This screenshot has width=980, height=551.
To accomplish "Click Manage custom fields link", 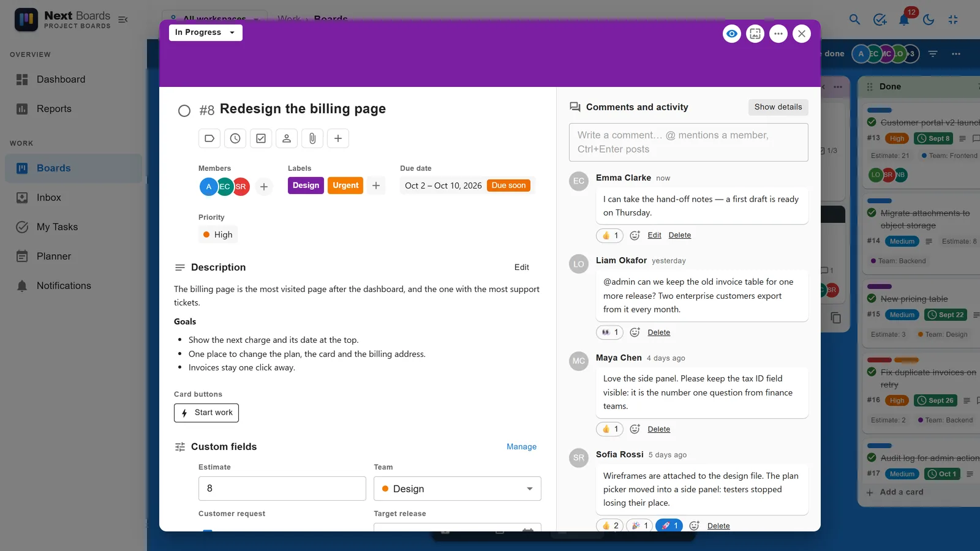I will click(x=521, y=447).
